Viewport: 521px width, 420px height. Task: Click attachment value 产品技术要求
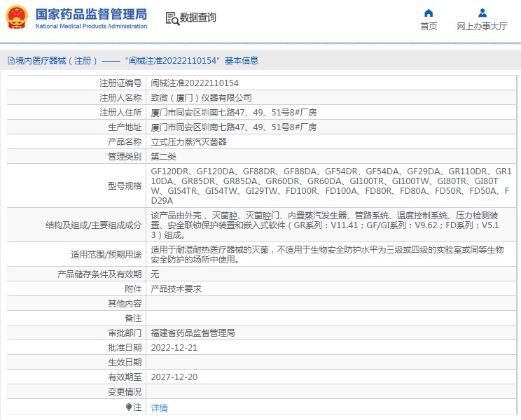(176, 289)
